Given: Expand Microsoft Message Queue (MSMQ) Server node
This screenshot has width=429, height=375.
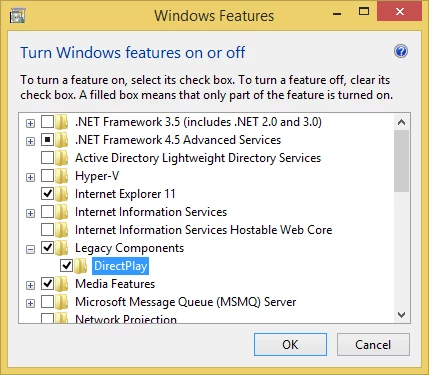Looking at the screenshot, I should tap(30, 303).
